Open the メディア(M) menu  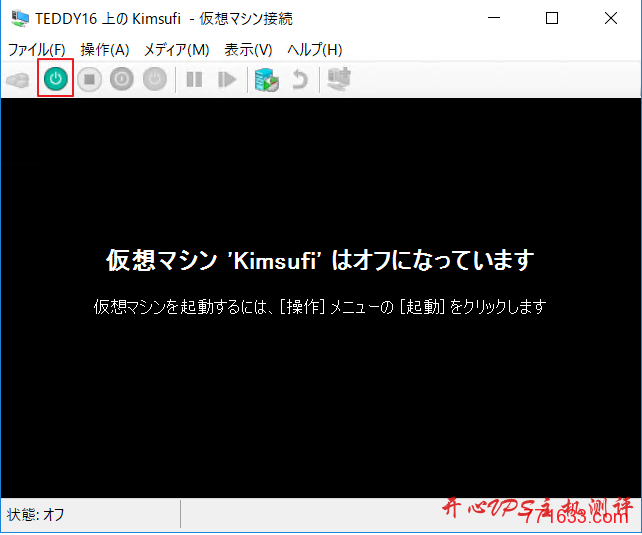click(x=176, y=50)
